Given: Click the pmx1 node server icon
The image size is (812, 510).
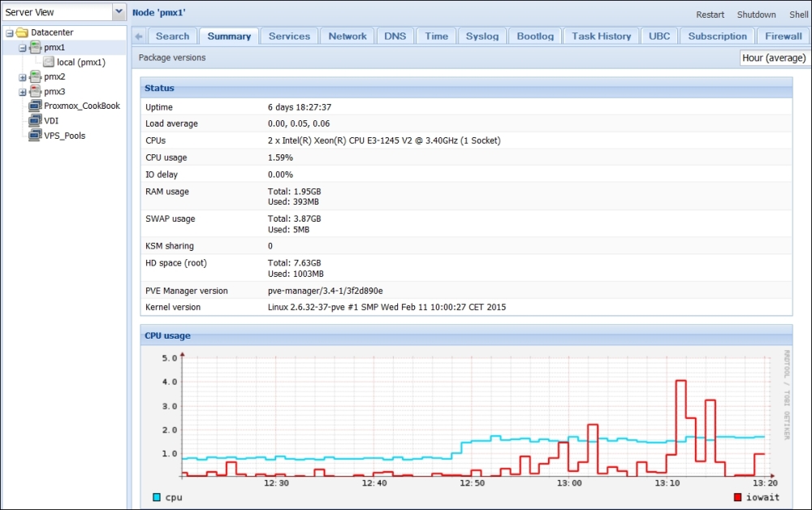Looking at the screenshot, I should click(35, 47).
